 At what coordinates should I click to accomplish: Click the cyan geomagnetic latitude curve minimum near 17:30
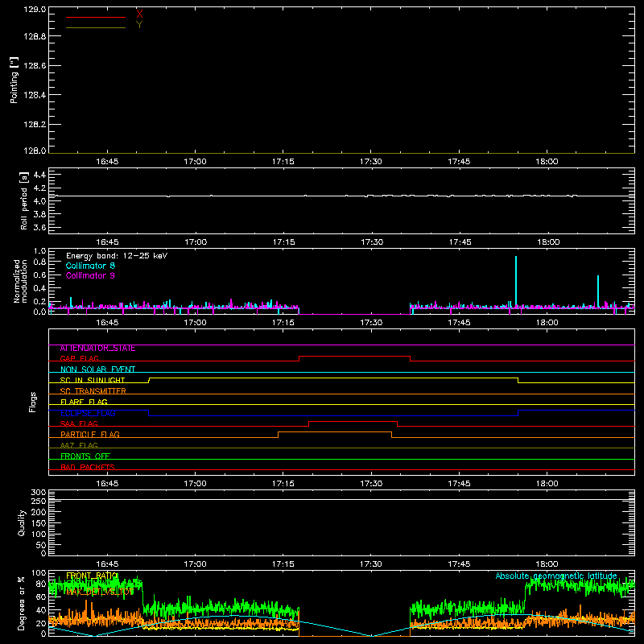click(x=371, y=635)
